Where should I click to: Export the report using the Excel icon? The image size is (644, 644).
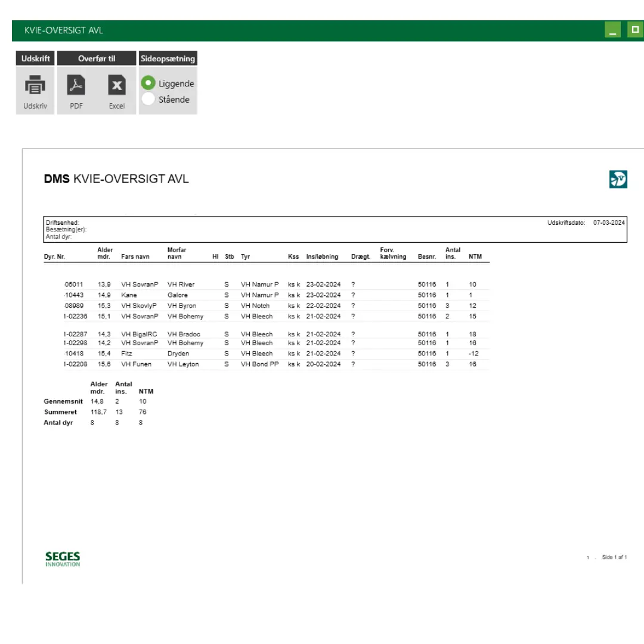coord(117,86)
